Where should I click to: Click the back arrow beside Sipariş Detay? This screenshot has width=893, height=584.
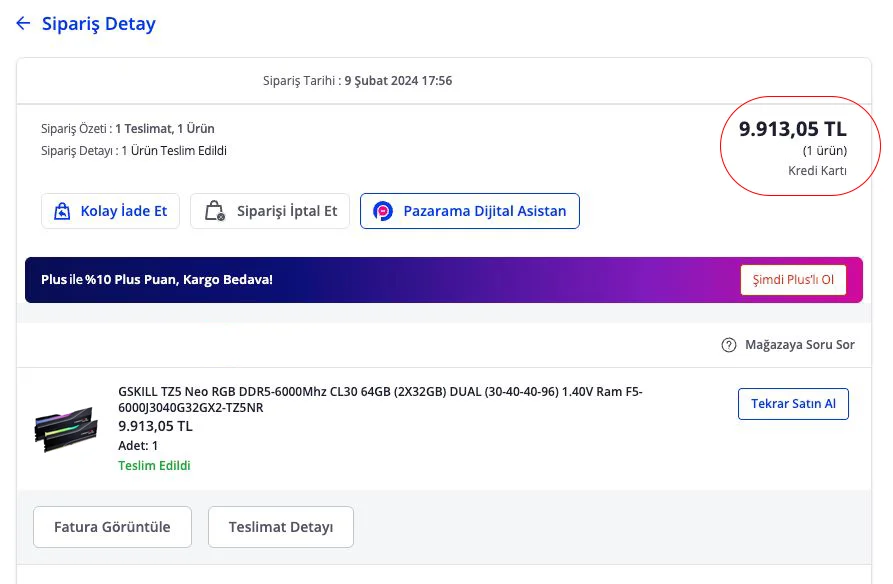tap(23, 23)
